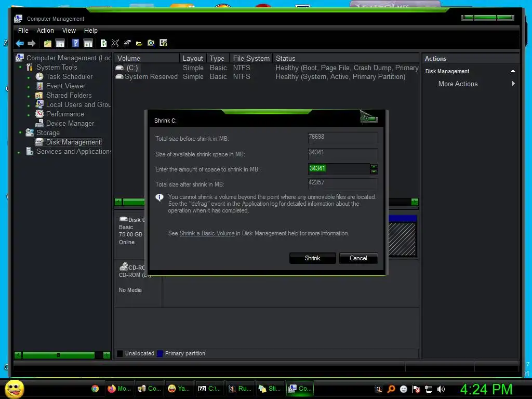Select Device Manager in the tree
The height and width of the screenshot is (399, 532).
pyautogui.click(x=70, y=124)
